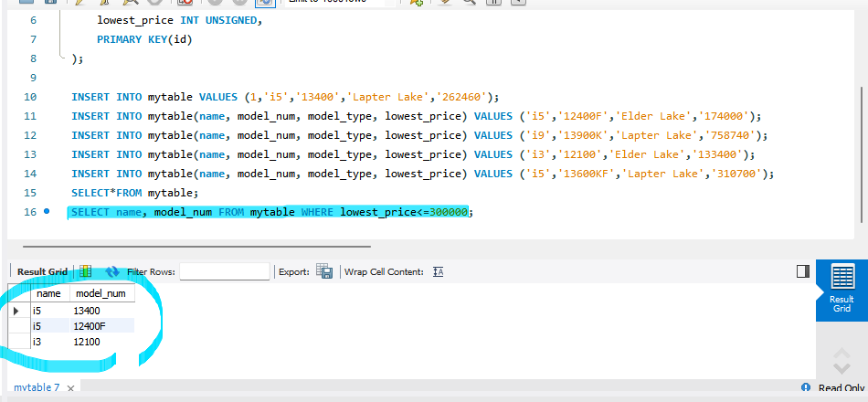Place cursor on line 15 SELECT*FROM mytable
This screenshot has width=868, height=402.
point(134,193)
